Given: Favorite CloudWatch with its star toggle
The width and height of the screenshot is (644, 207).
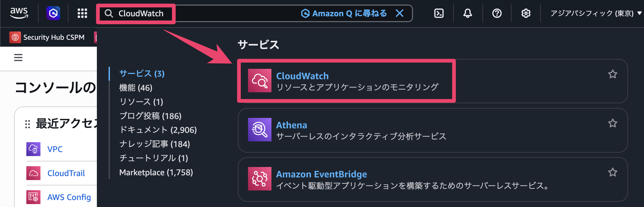Looking at the screenshot, I should [x=613, y=74].
